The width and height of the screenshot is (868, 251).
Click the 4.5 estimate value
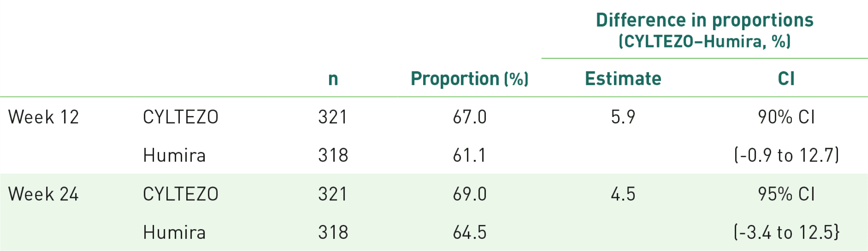(623, 194)
